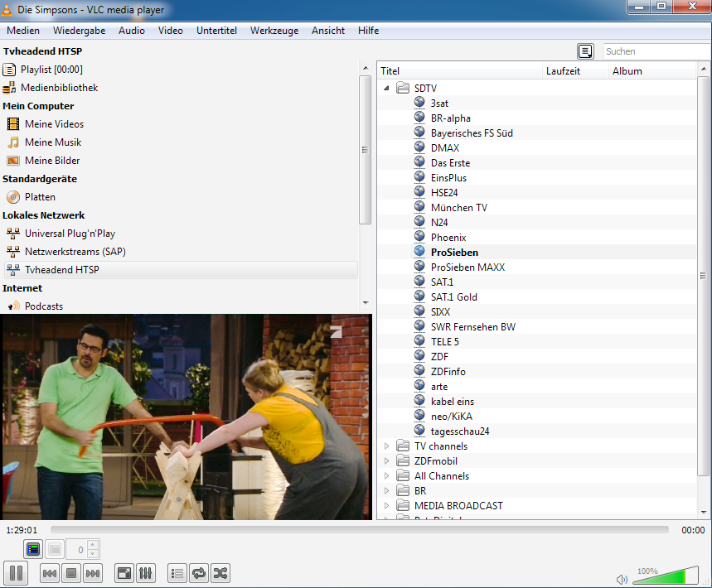Image resolution: width=712 pixels, height=588 pixels.
Task: Open the Hilfe menu
Action: click(x=368, y=31)
